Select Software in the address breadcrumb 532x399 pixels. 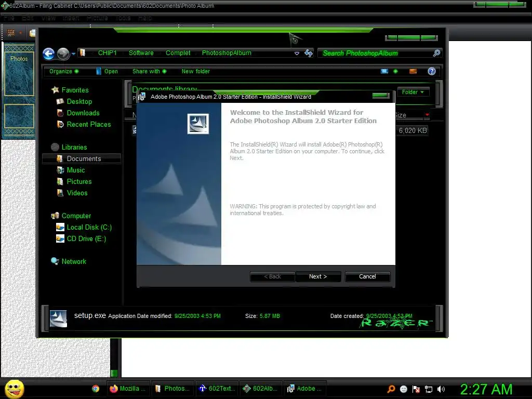pos(141,53)
